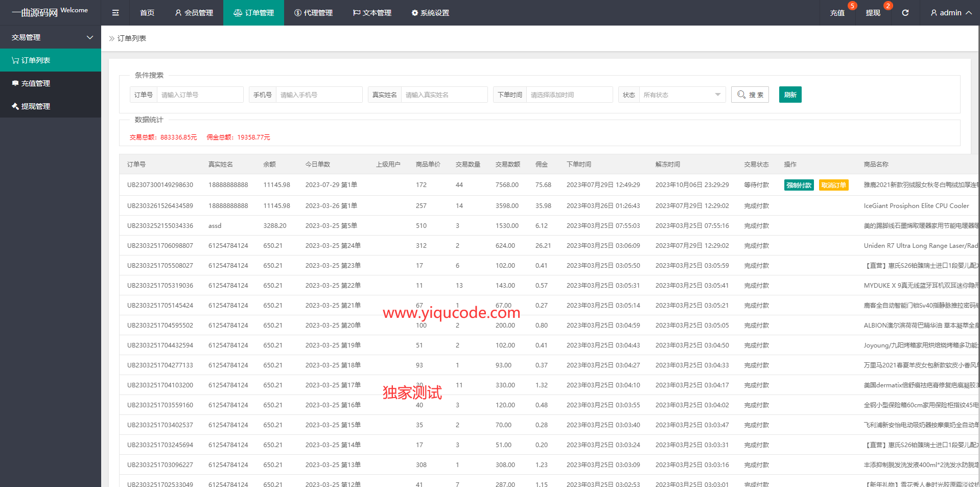
Task: Focus the 真实姓名 input field
Action: point(444,95)
